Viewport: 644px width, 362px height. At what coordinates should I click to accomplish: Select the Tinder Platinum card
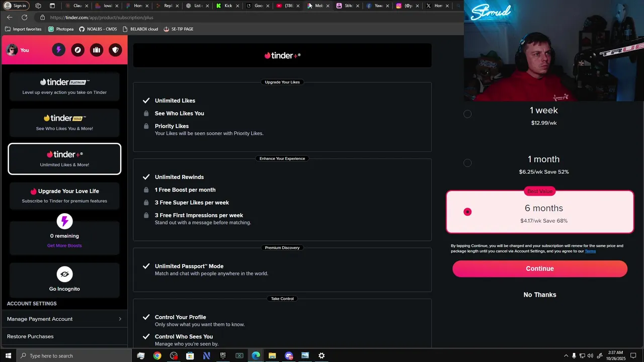coord(64,86)
